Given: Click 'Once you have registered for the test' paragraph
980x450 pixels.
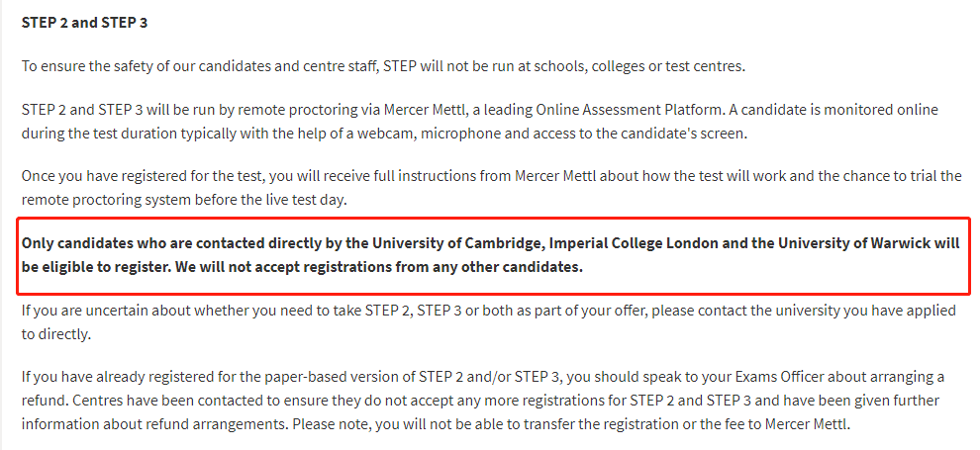Looking at the screenshot, I should pyautogui.click(x=491, y=188).
